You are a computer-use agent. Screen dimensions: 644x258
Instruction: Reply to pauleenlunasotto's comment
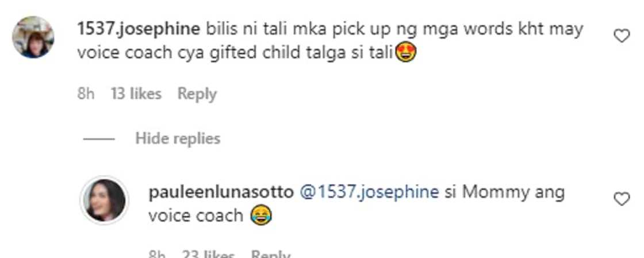coord(270,255)
